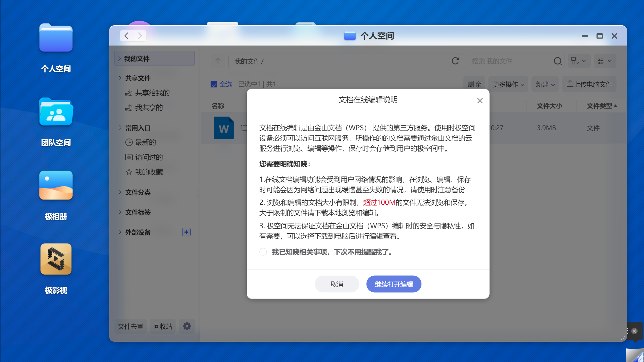The image size is (644, 362).
Task: Click the search magnifier icon
Action: pyautogui.click(x=557, y=61)
